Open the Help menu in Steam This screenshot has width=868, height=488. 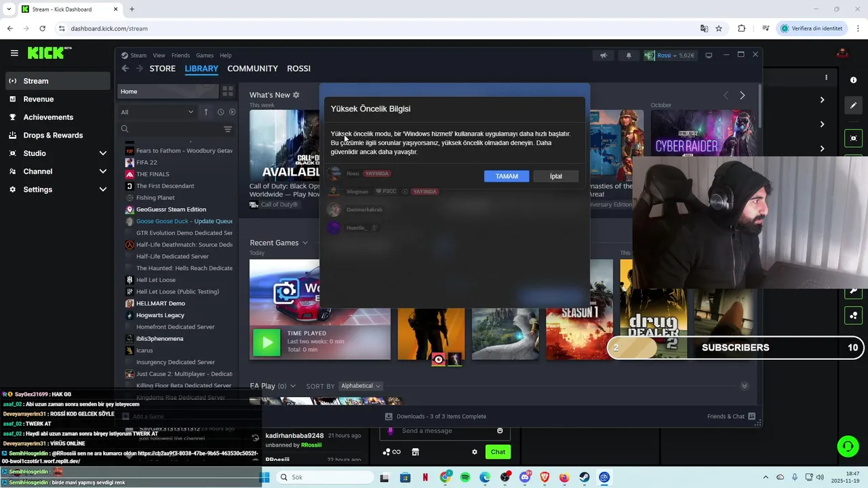(226, 56)
